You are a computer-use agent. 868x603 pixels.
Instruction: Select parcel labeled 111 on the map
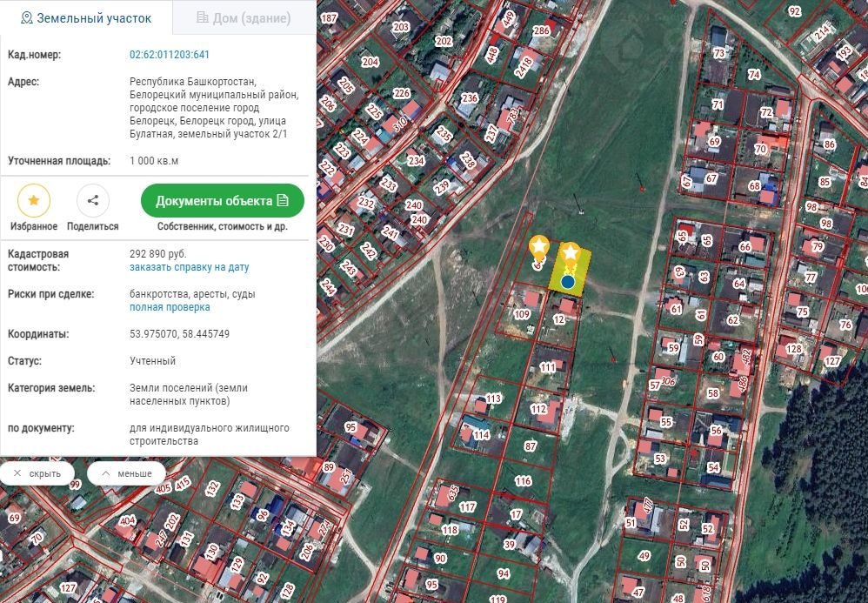[547, 368]
